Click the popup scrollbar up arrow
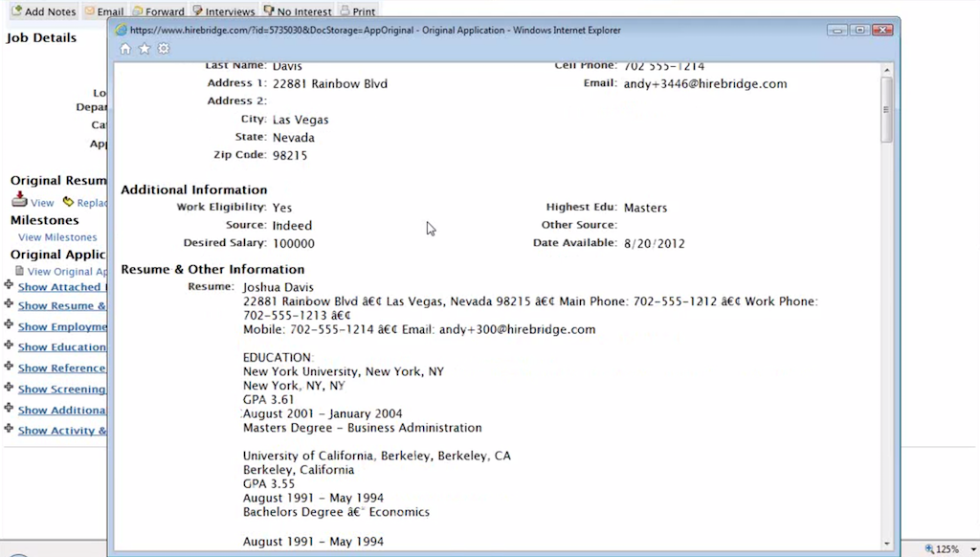The image size is (980, 557). coord(887,71)
